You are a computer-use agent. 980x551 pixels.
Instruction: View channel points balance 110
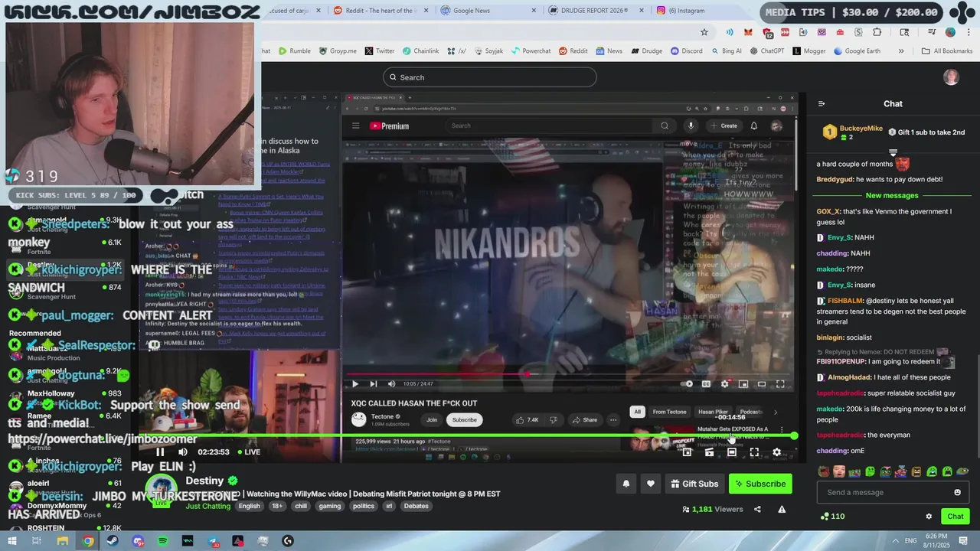click(832, 517)
